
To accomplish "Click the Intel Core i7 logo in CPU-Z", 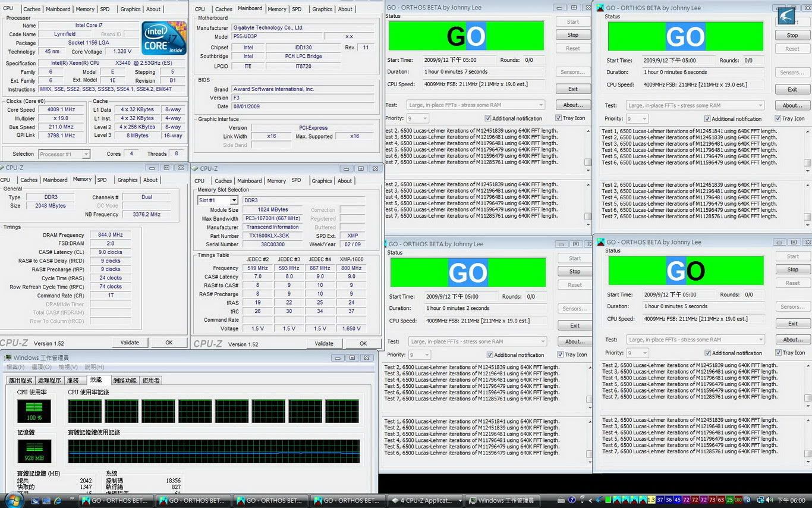I will tap(164, 39).
